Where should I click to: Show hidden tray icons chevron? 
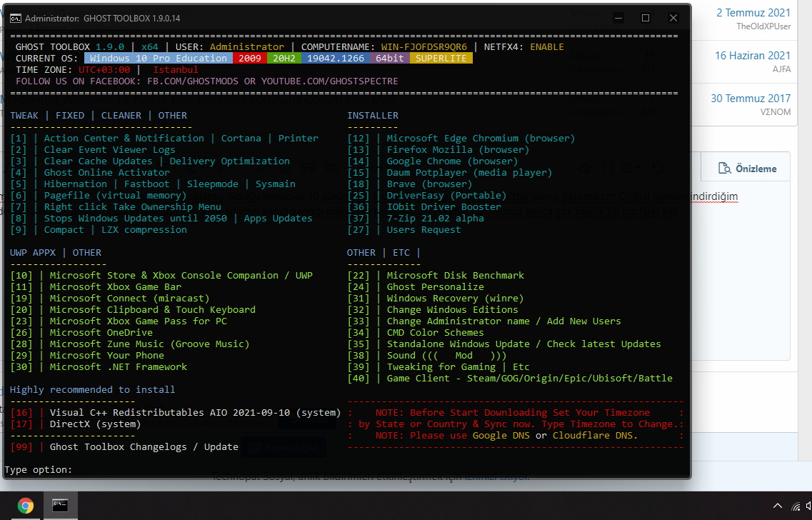[777, 506]
